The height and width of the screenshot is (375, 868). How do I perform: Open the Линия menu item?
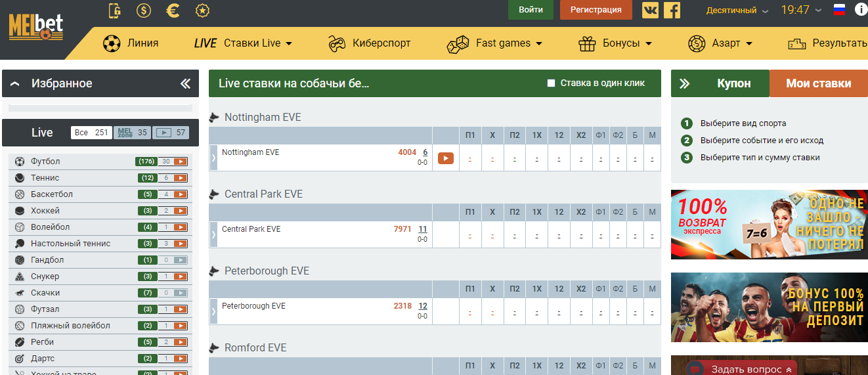131,43
